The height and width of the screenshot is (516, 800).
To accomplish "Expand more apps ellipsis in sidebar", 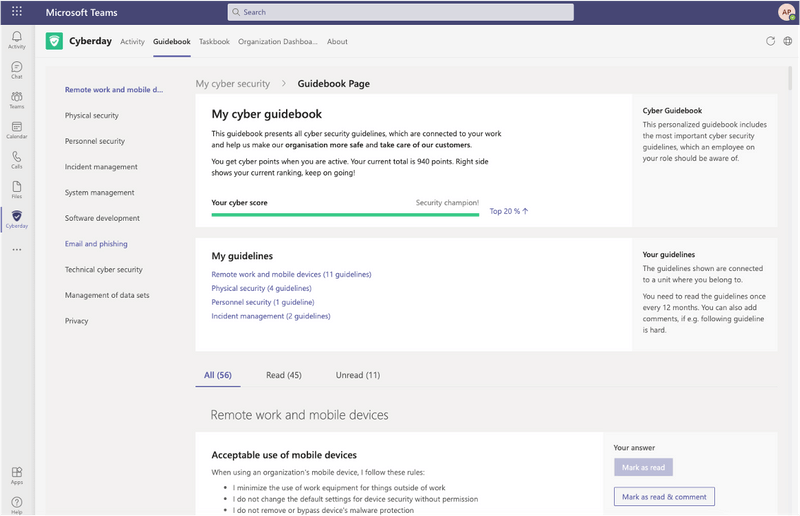I will coord(16,249).
